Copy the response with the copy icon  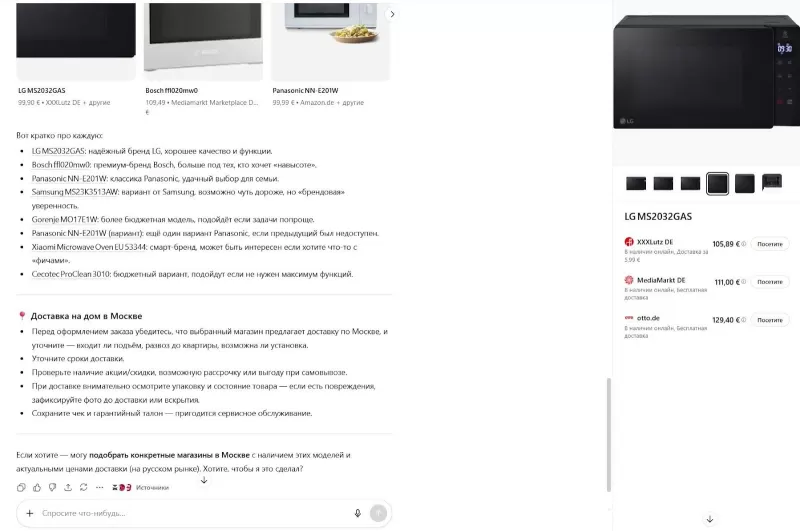21,488
